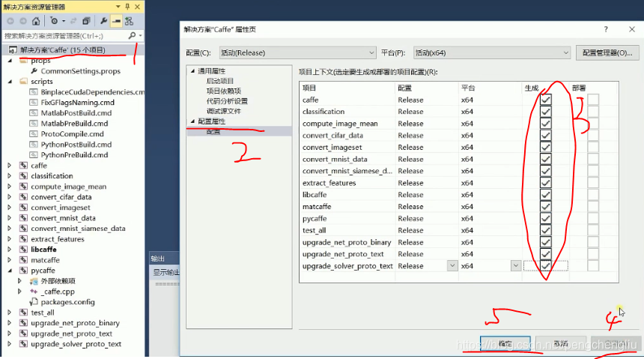This screenshot has width=644, height=359.
Task: Collapse the pycaffe project node
Action: [x=10, y=271]
